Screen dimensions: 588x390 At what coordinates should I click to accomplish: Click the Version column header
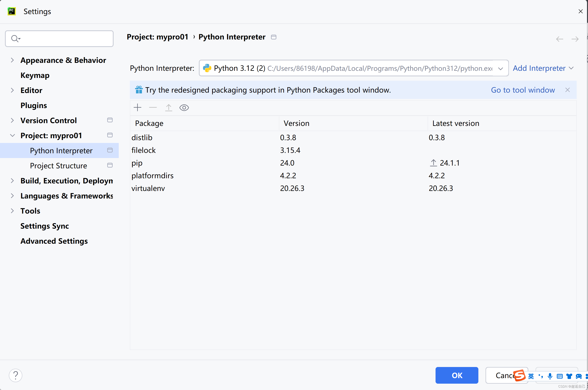click(353, 123)
